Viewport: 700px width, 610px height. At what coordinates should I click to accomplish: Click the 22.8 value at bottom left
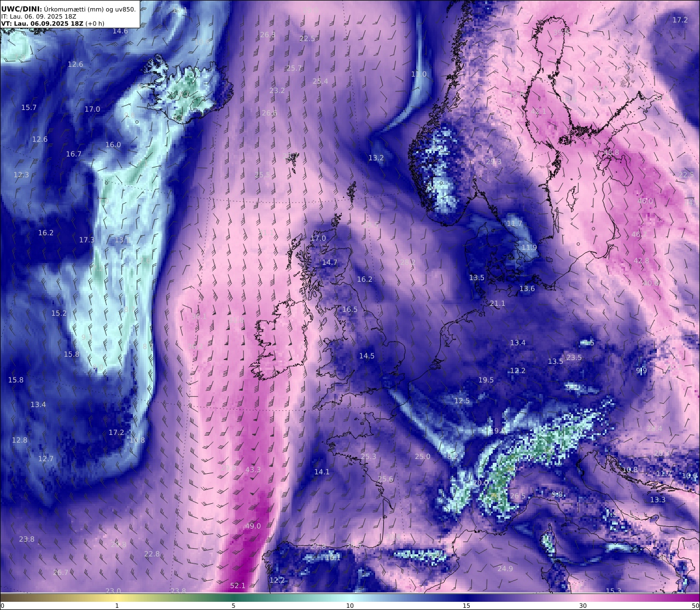[152, 554]
